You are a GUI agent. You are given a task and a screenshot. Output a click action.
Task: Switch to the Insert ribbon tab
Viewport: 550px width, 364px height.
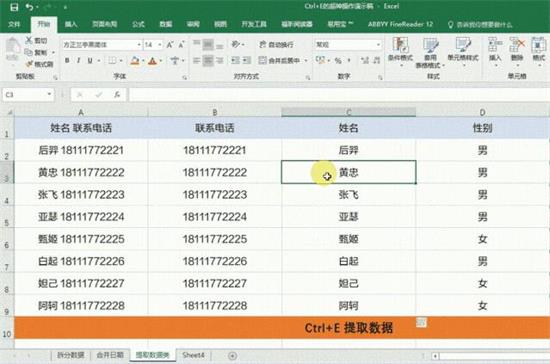(x=71, y=24)
